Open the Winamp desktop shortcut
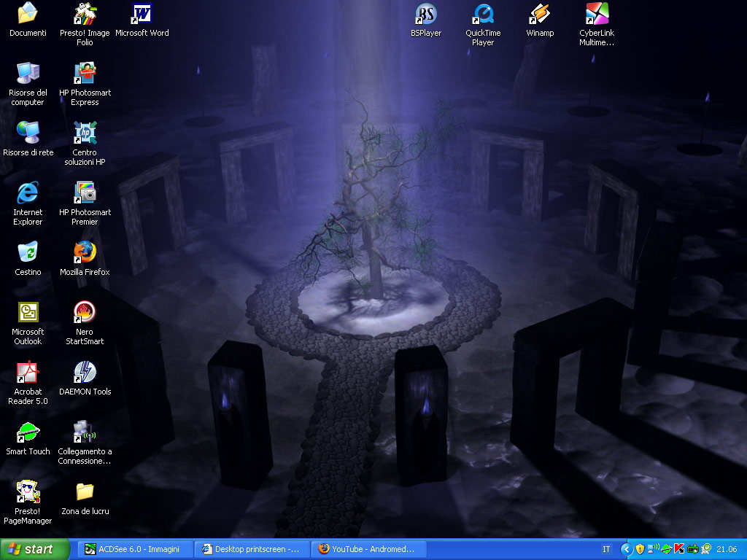Screen dimensions: 747x560 [x=540, y=14]
